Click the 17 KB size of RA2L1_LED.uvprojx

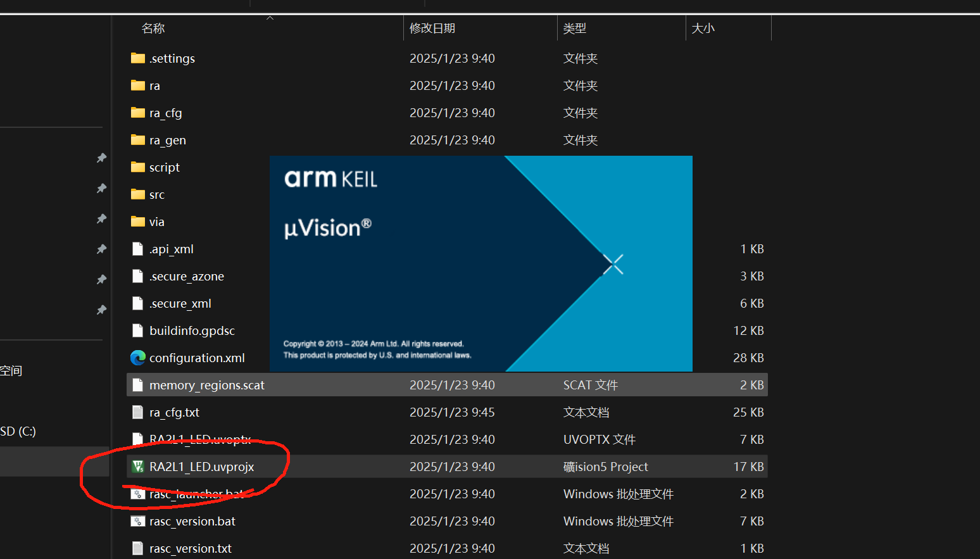tap(748, 467)
